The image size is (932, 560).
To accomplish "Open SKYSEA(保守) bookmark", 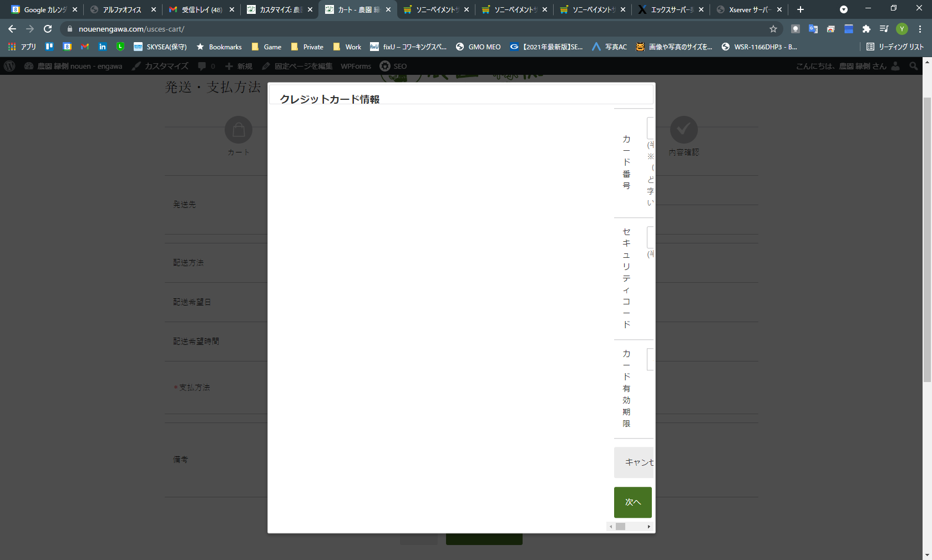I will 160,47.
